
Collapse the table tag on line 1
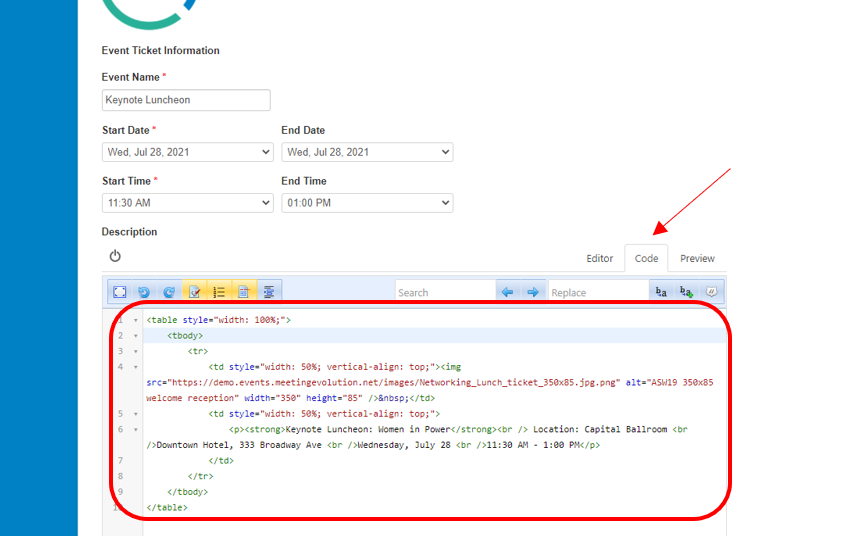point(136,320)
